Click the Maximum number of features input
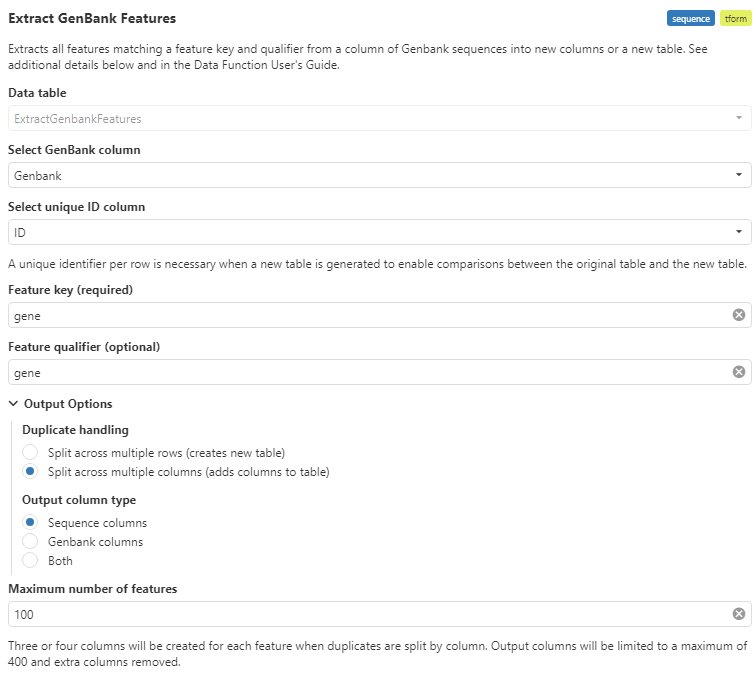 click(370, 614)
